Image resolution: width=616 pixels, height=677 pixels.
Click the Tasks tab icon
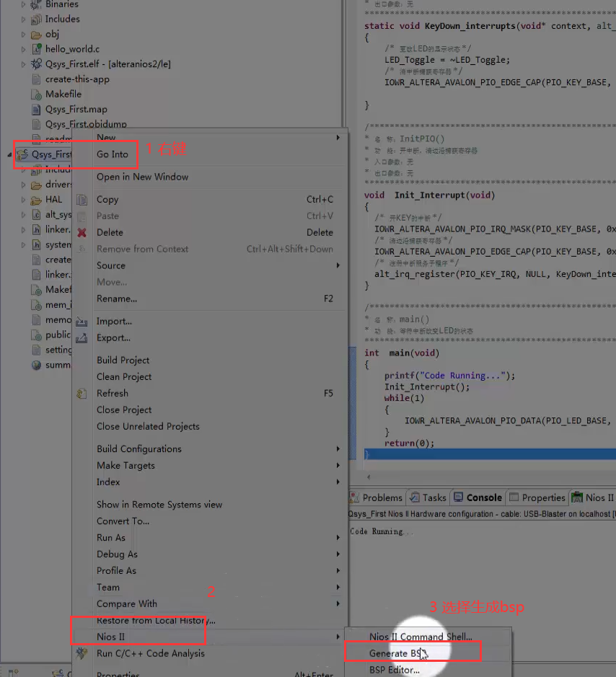coord(415,497)
